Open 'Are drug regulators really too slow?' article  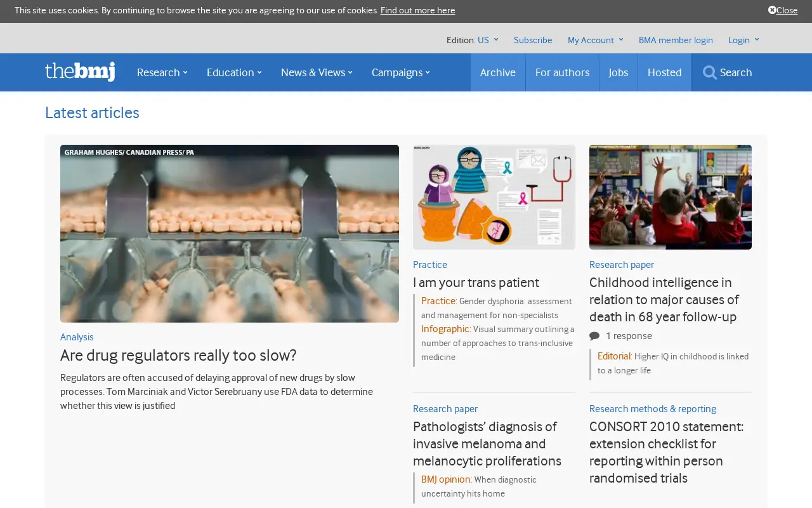coord(178,356)
